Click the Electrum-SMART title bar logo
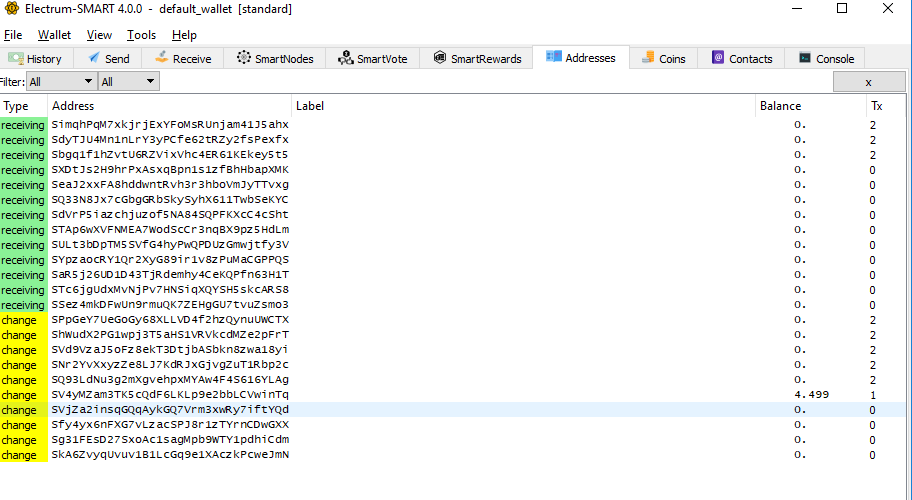This screenshot has height=500, width=912. tap(11, 9)
